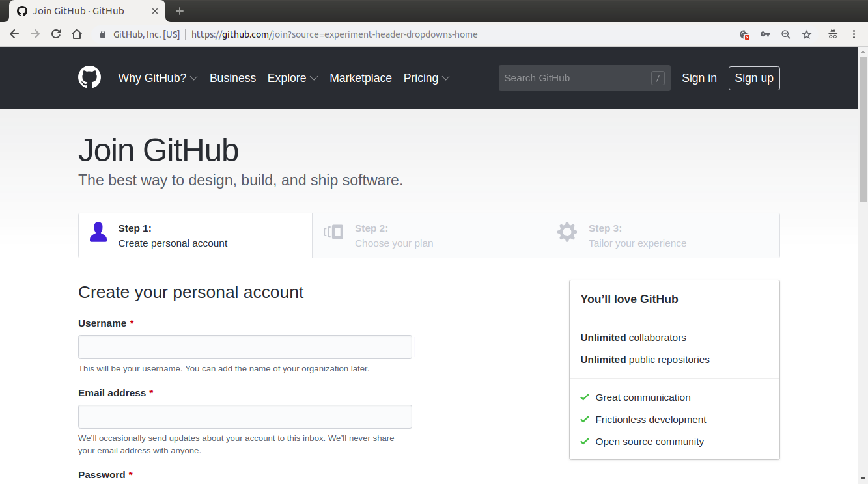Click the incognito spy icon

tap(833, 34)
